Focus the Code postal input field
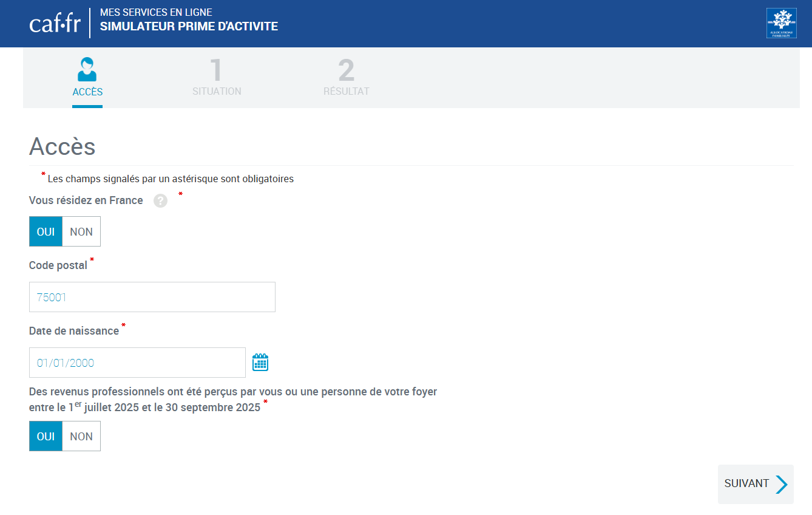This screenshot has width=812, height=515. [x=152, y=297]
